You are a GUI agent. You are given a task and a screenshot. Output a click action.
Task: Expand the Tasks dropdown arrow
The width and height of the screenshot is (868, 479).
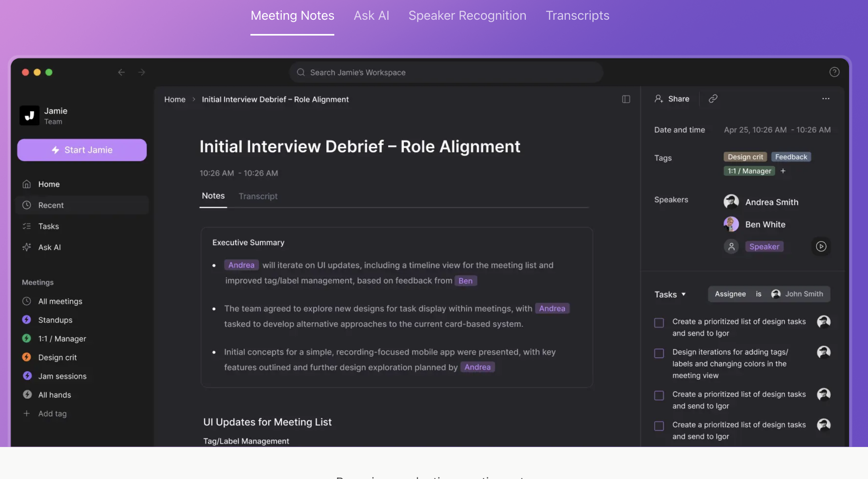[x=683, y=294]
